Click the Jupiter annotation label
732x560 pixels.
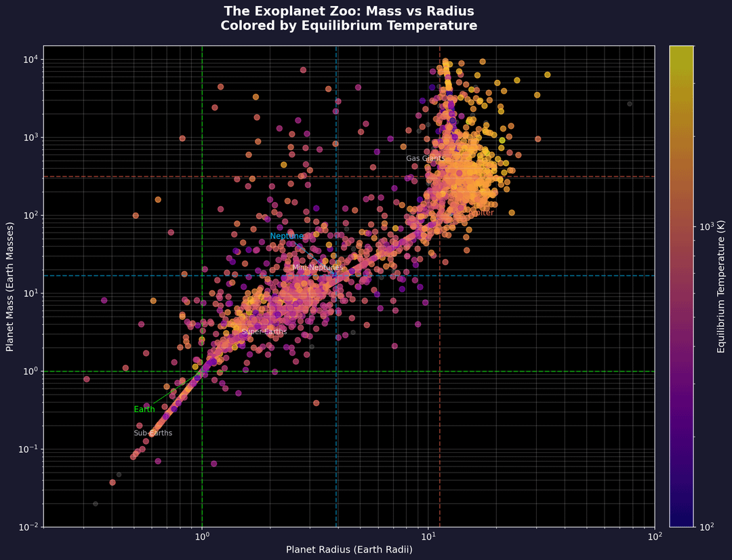[481, 213]
